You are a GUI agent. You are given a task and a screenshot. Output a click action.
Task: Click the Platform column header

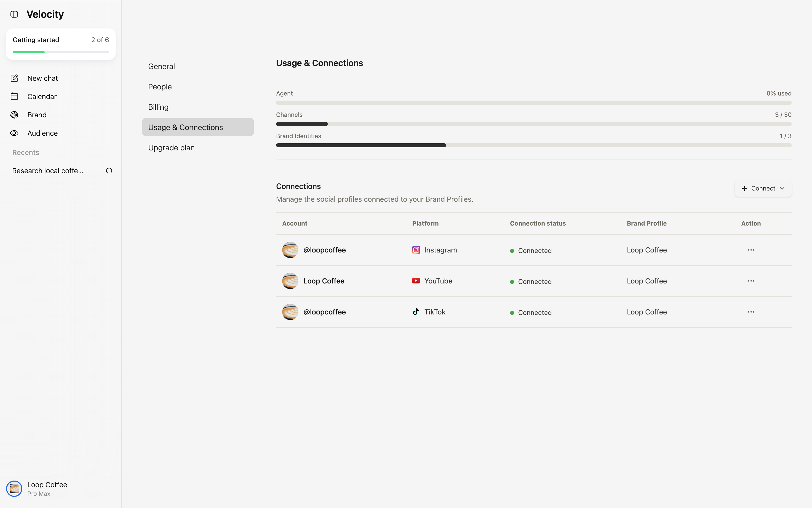[425, 224]
